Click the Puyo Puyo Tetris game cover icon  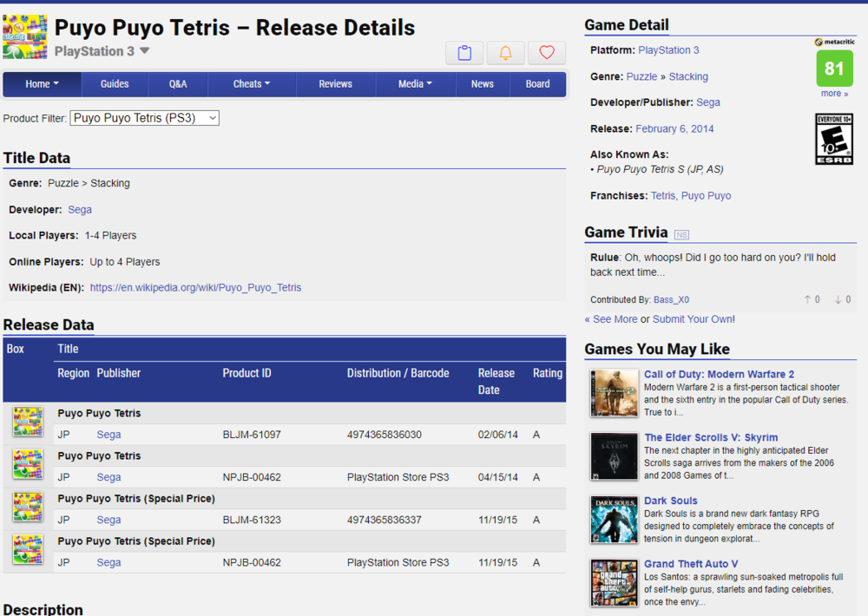click(x=25, y=36)
